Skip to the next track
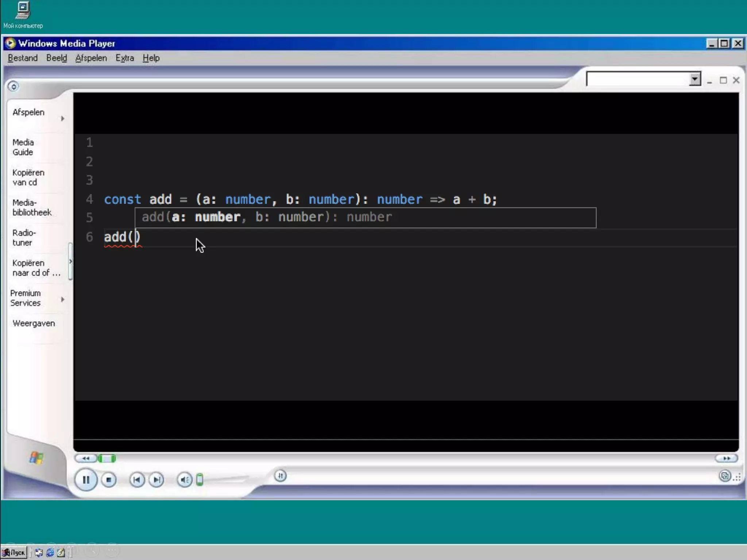The image size is (747, 560). click(156, 480)
